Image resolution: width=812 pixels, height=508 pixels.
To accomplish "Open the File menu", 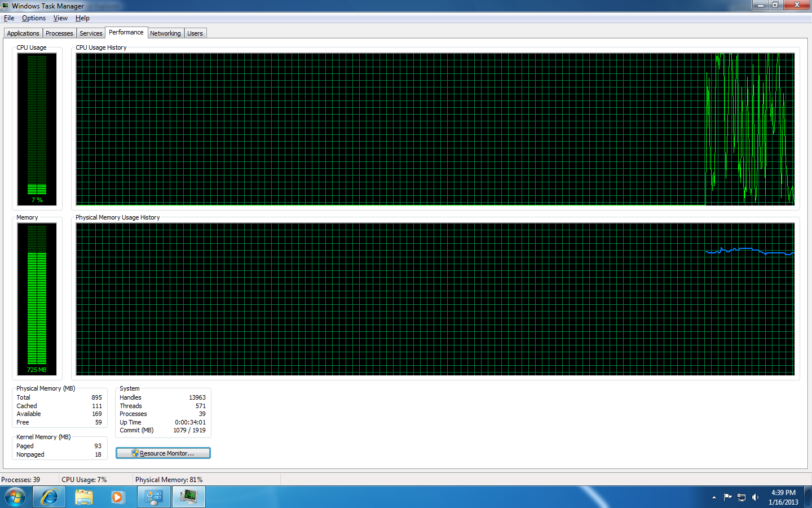I will coord(9,18).
